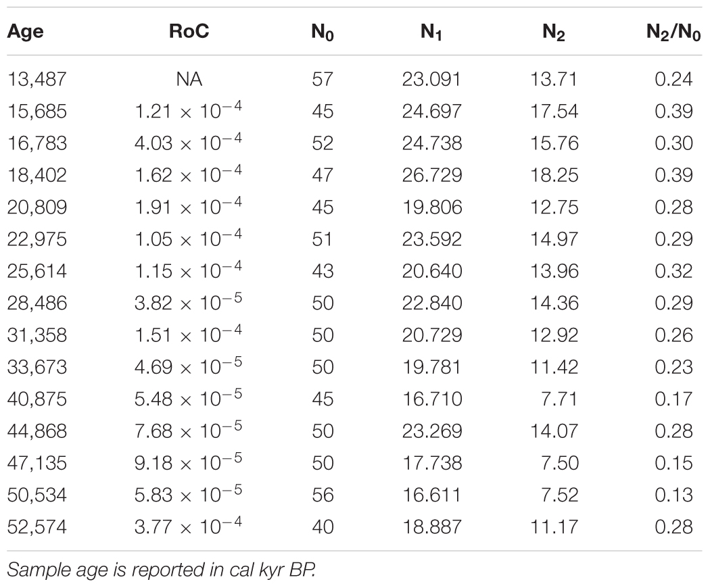Select the age cell 18,402

(x=37, y=175)
